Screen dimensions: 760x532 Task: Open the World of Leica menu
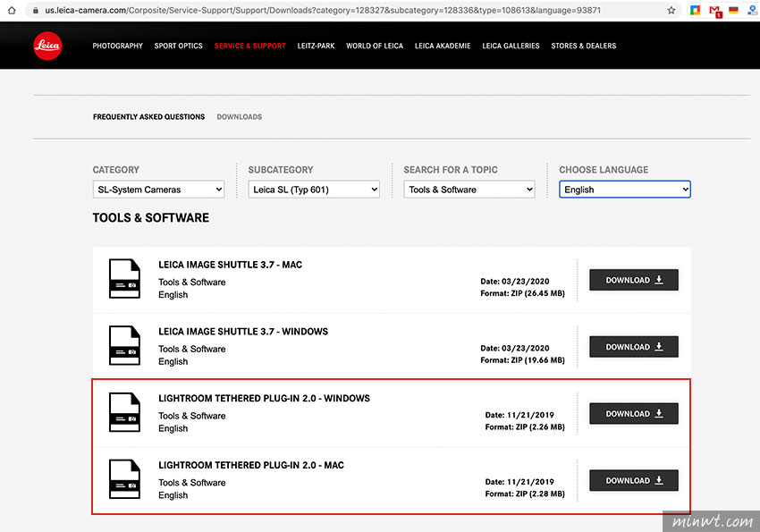[375, 46]
